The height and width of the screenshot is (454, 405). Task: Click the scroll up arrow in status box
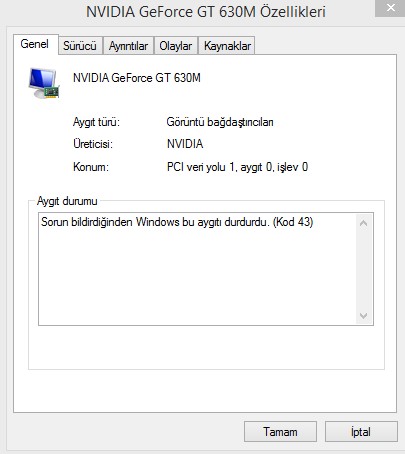pos(364,223)
